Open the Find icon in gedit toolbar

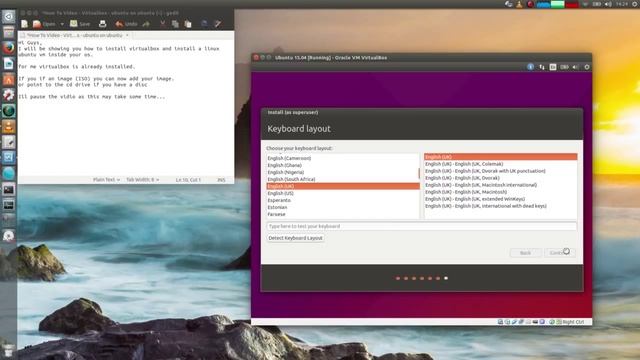[205, 24]
